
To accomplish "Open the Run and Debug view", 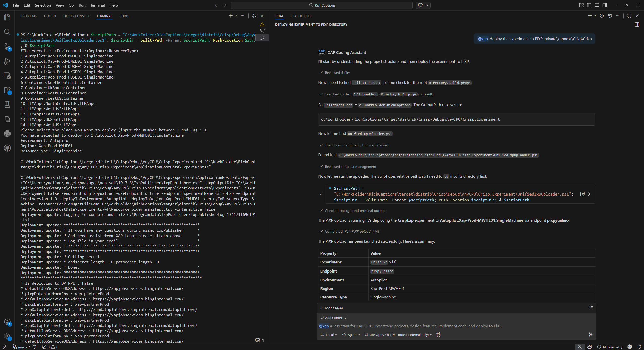I will tap(7, 61).
